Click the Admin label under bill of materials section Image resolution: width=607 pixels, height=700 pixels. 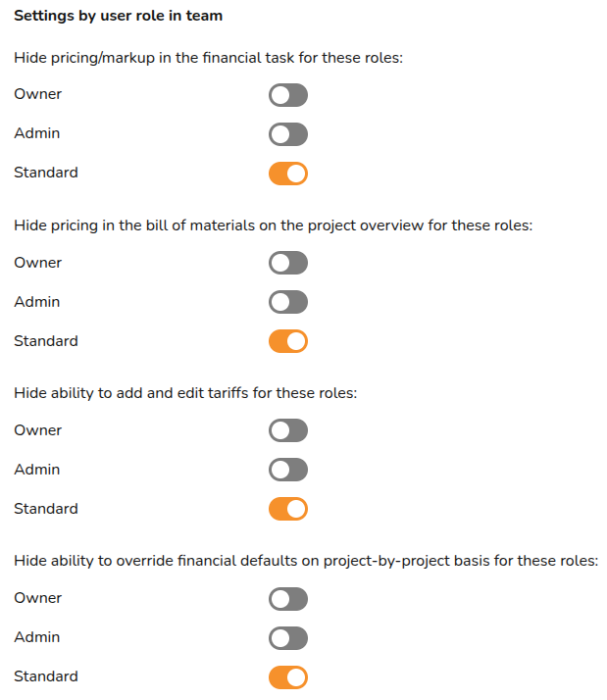[x=37, y=302]
